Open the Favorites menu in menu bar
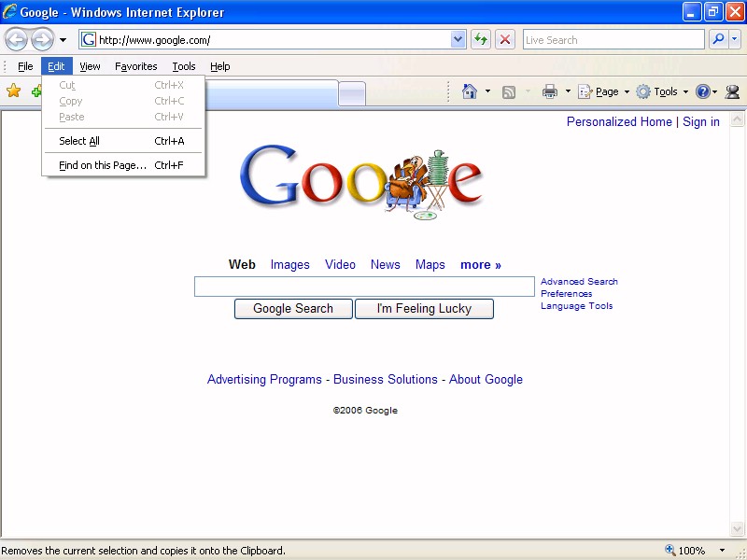This screenshot has height=560, width=747. tap(136, 66)
